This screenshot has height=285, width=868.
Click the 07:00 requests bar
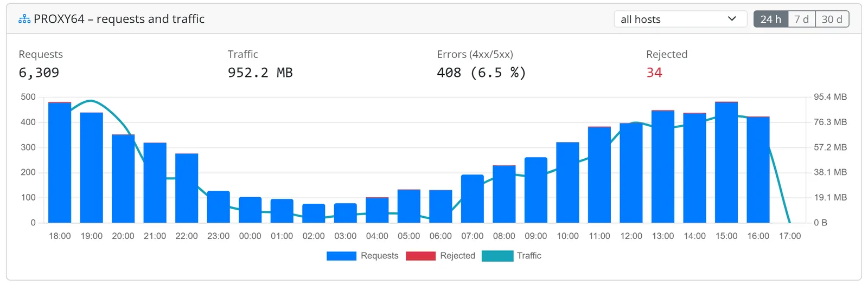pos(473,199)
